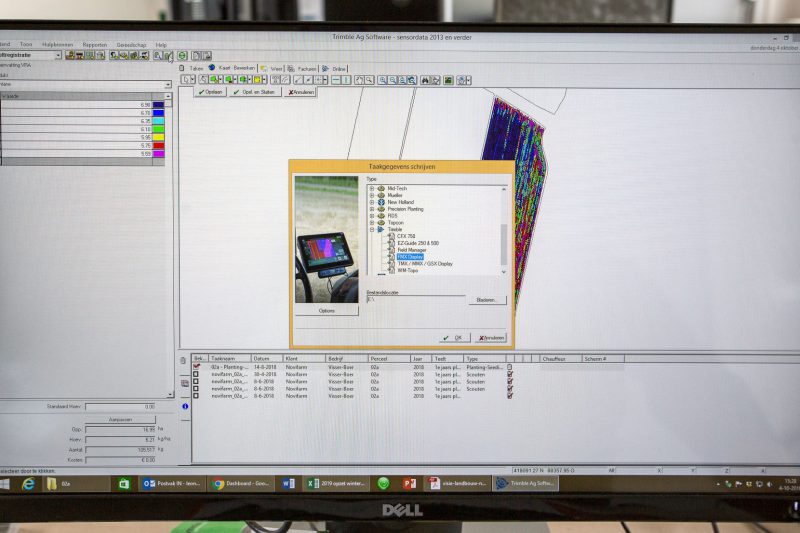Viewport: 800px width, 533px height.
Task: Click the New Holland brand icon in tree
Action: pyautogui.click(x=381, y=202)
